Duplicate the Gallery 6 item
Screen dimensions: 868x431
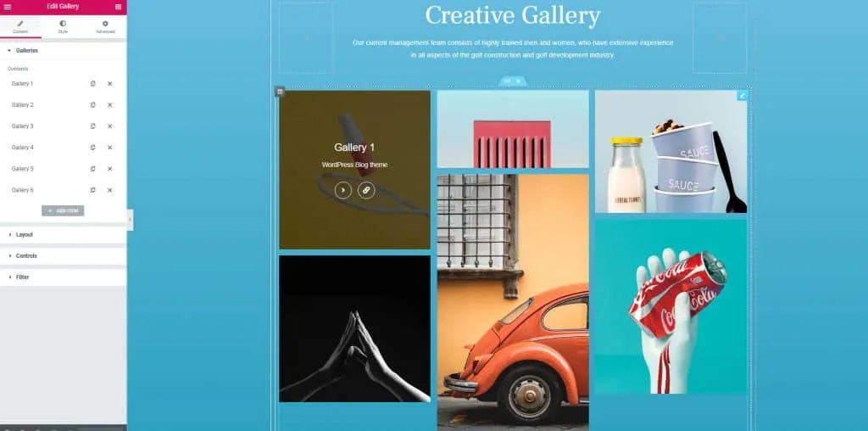pos(92,190)
